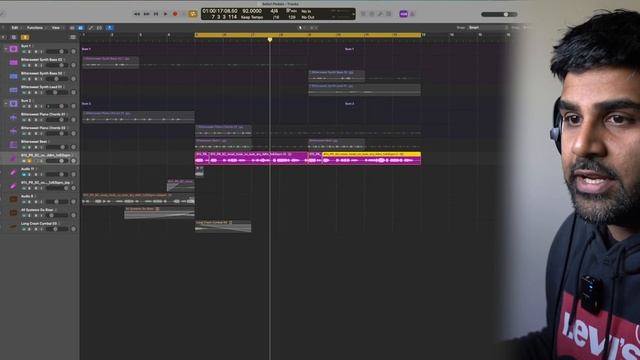Select the Bittersweet Piano Chords 02 track name
The width and height of the screenshot is (640, 360).
(x=43, y=128)
